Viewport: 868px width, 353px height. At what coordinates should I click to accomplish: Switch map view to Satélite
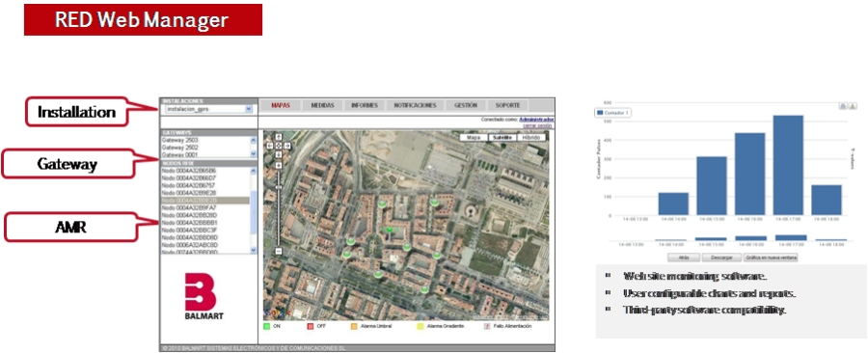point(502,137)
